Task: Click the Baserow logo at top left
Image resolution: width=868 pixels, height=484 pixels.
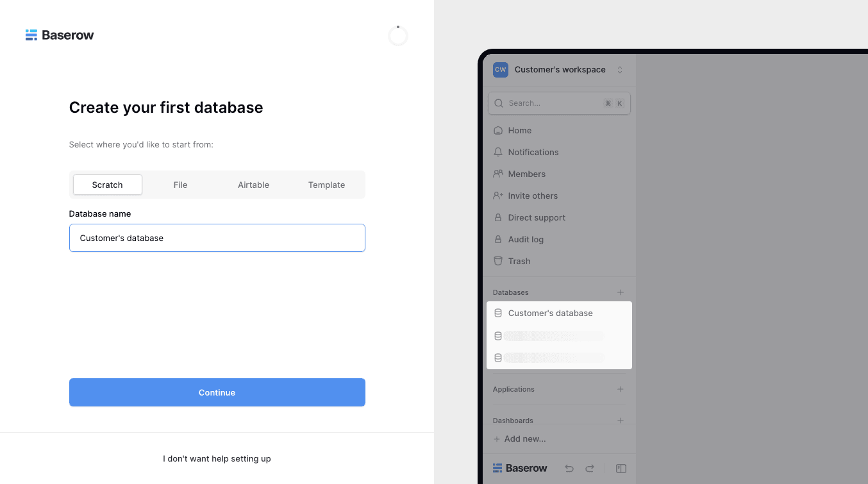Action: [x=60, y=35]
